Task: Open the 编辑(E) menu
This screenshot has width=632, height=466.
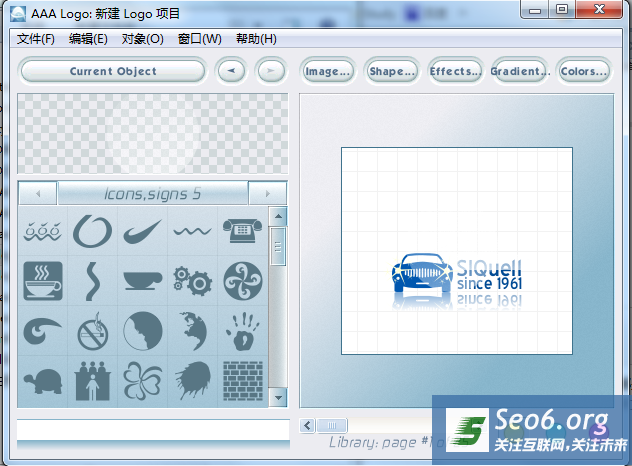Action: tap(88, 39)
